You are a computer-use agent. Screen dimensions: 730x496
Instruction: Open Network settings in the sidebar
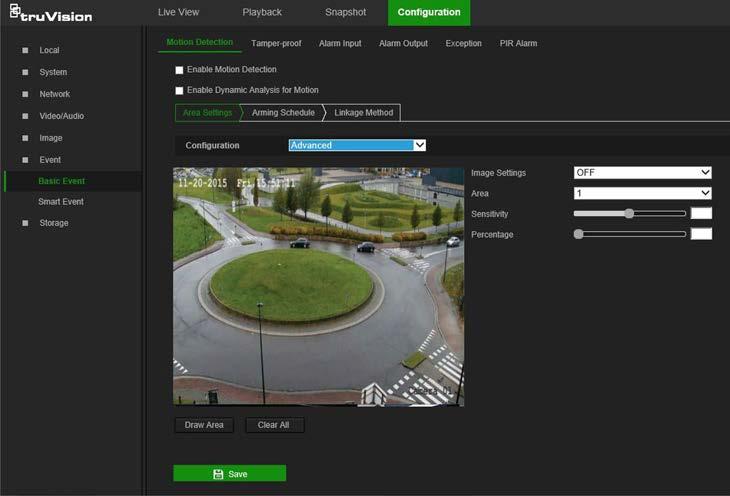click(54, 94)
